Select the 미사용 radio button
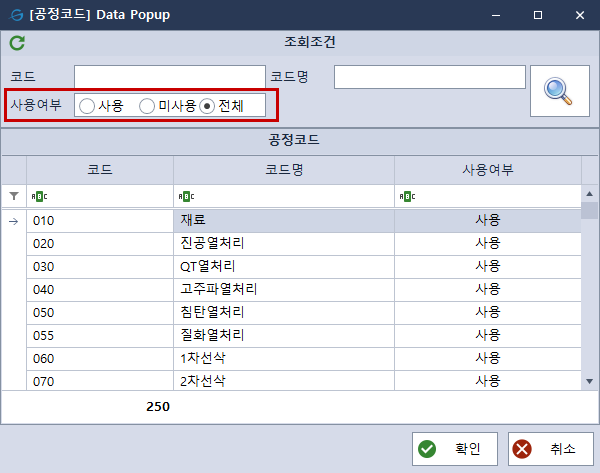Image resolution: width=600 pixels, height=473 pixels. [147, 105]
